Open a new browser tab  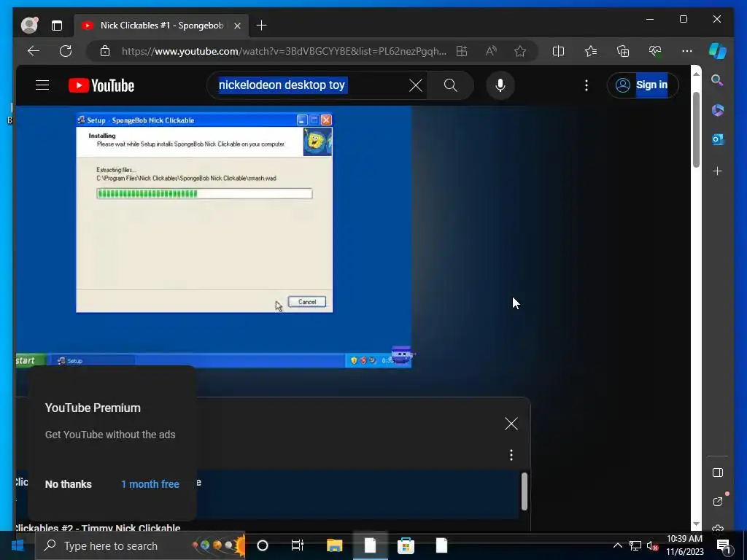[x=262, y=26]
